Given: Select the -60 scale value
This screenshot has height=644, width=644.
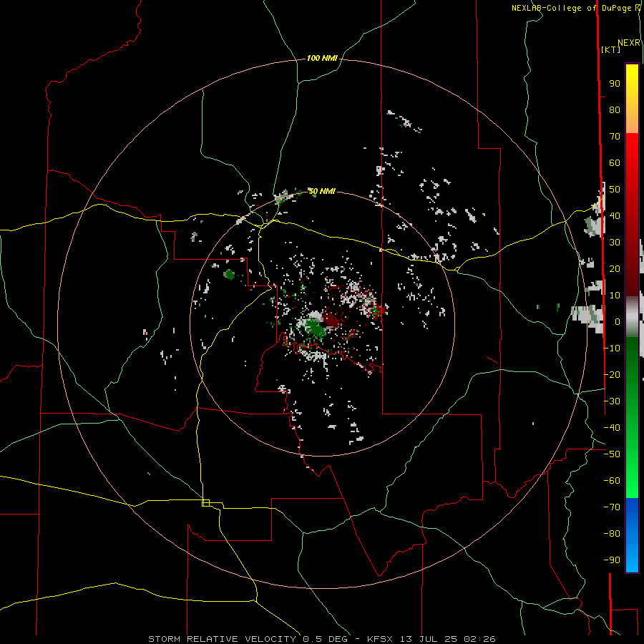Looking at the screenshot, I should [x=612, y=481].
